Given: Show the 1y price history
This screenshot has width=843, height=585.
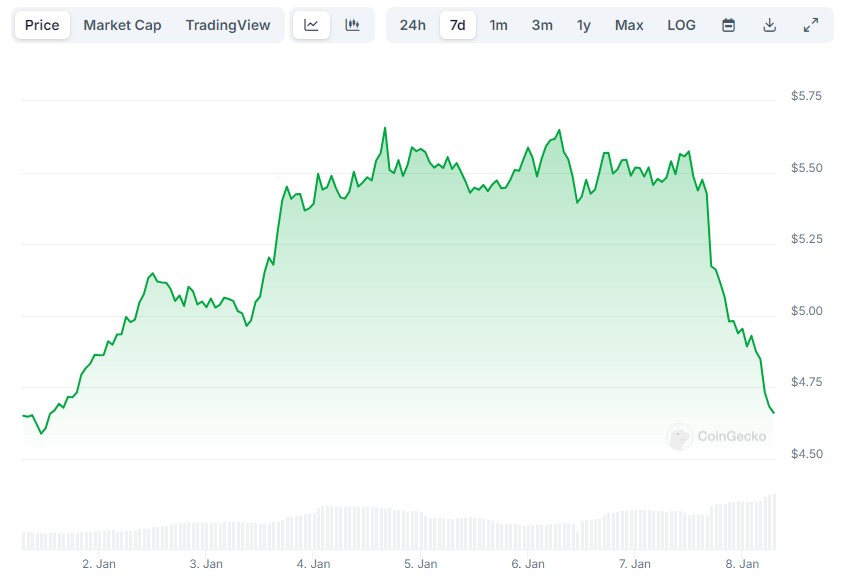Looking at the screenshot, I should (583, 25).
